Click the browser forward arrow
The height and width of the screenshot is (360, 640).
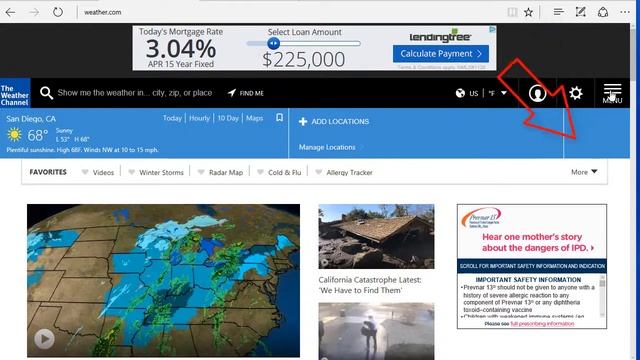(x=34, y=12)
